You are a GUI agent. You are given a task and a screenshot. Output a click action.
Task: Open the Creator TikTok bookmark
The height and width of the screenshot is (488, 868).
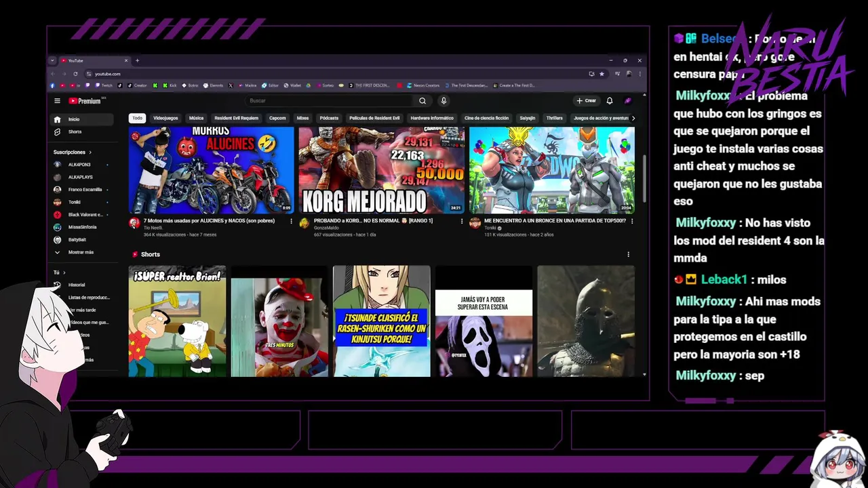tap(138, 85)
